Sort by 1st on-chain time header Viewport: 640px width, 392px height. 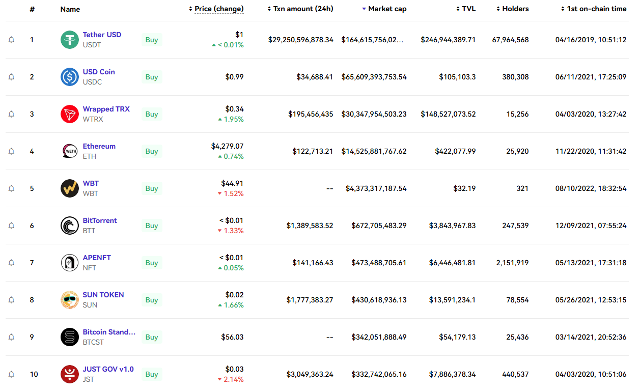[x=593, y=9]
